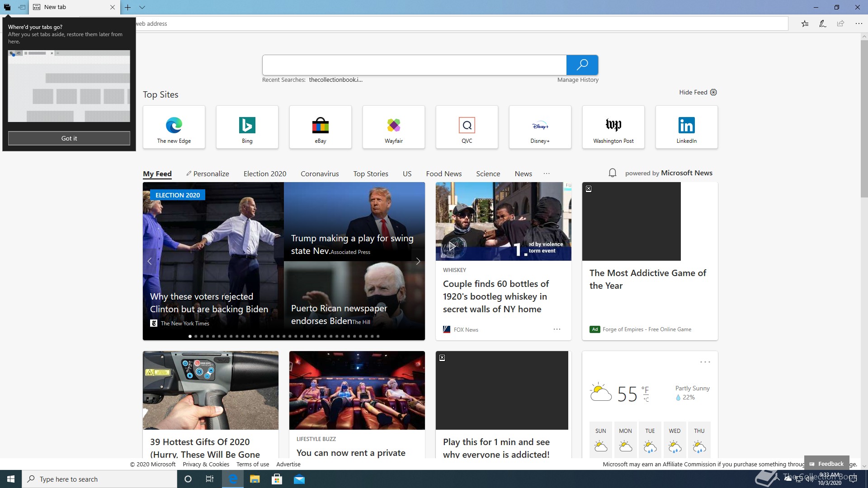Switch to Food News tab
Viewport: 868px width, 488px height.
[x=444, y=174]
